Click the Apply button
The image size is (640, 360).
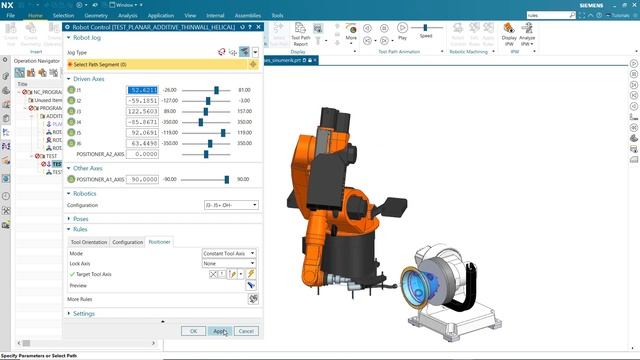pos(220,331)
